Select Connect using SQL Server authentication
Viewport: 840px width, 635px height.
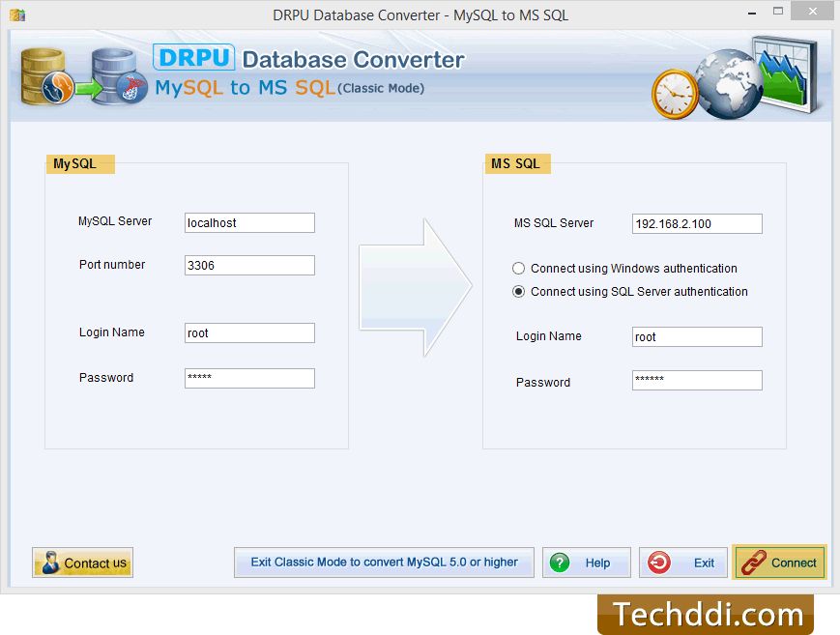(519, 292)
